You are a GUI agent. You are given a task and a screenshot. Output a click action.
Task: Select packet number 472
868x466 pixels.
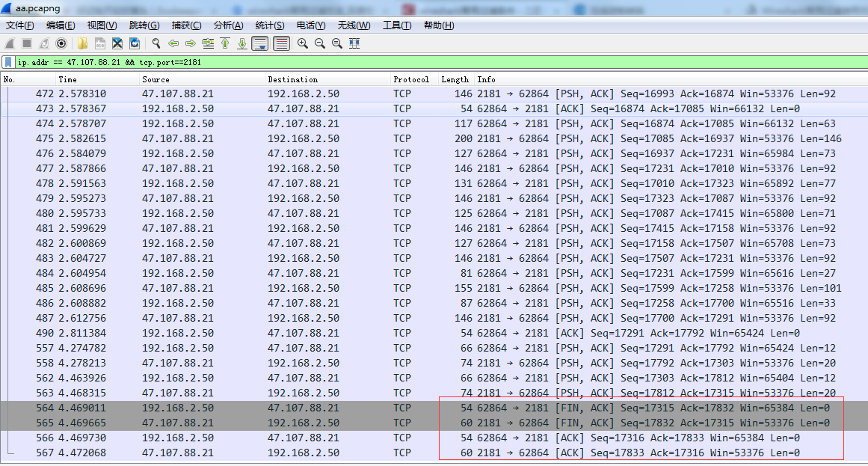click(434, 93)
